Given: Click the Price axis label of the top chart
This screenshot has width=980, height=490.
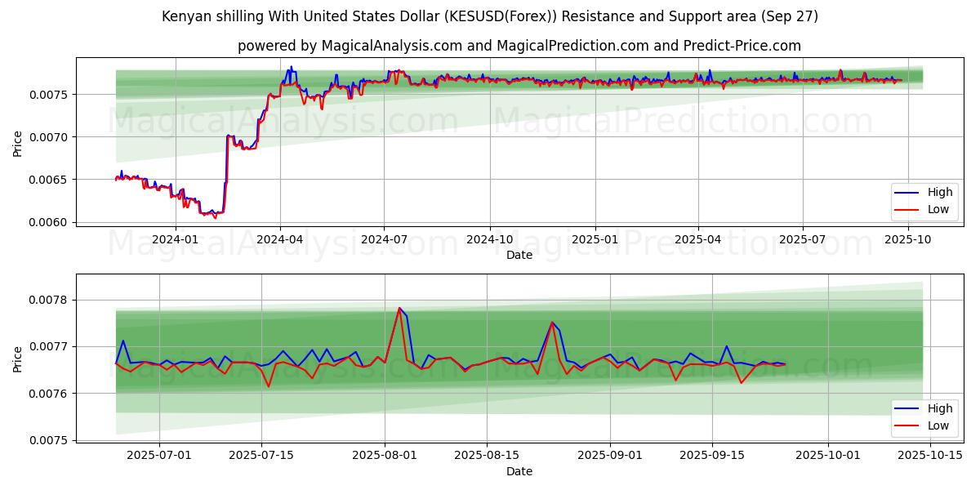Looking at the screenshot, I should click(18, 143).
